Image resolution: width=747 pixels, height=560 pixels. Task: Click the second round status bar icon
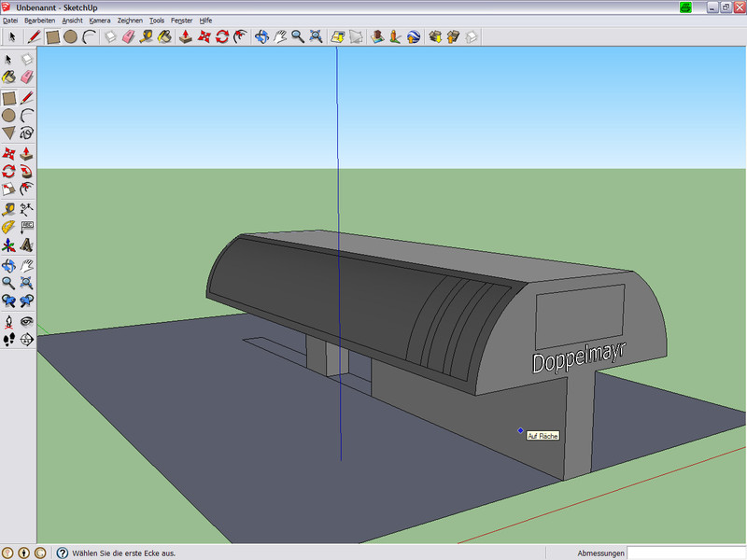click(x=24, y=553)
